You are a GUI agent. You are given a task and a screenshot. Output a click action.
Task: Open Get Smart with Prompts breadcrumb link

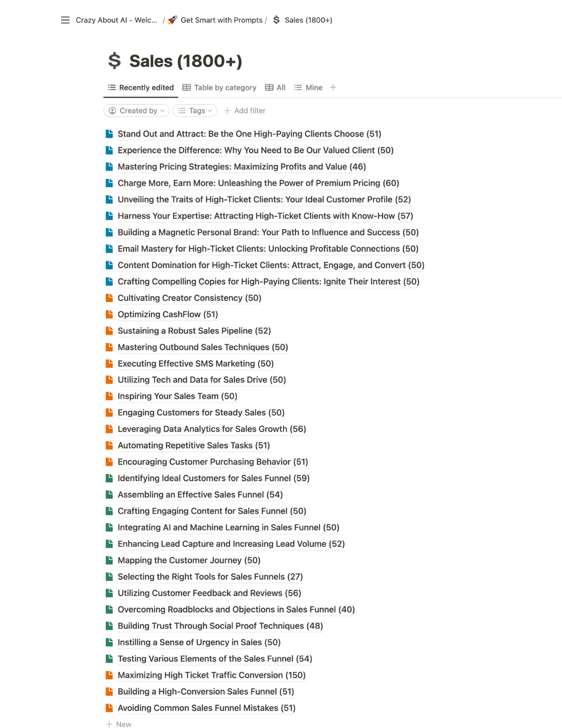(x=221, y=20)
